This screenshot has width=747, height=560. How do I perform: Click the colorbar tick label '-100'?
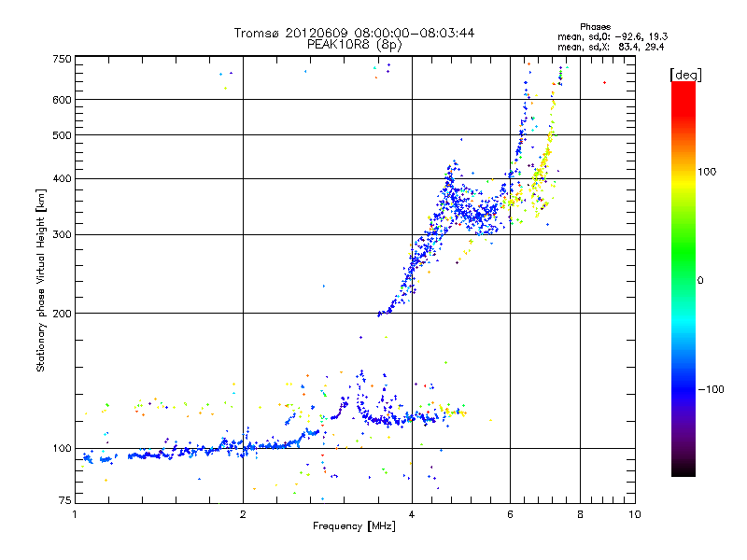tap(711, 389)
